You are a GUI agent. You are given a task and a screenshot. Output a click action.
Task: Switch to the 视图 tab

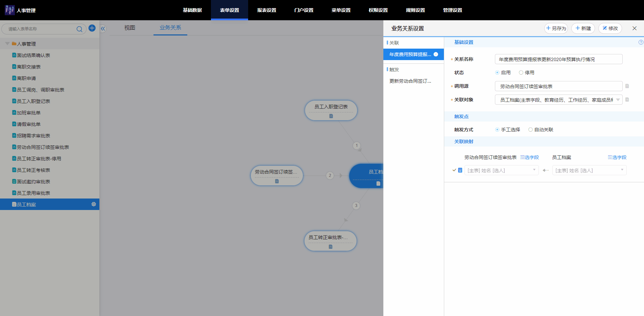(130, 28)
